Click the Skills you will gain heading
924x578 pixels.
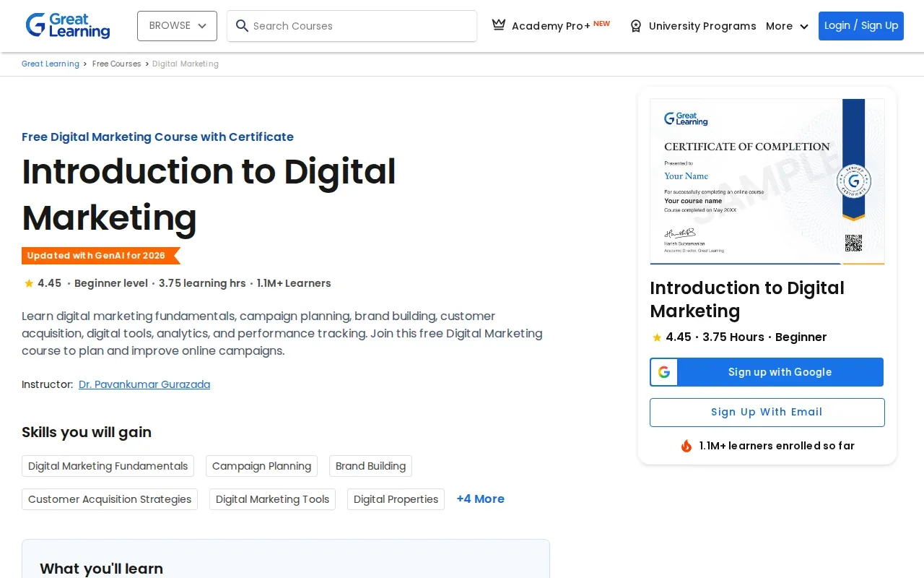click(87, 432)
